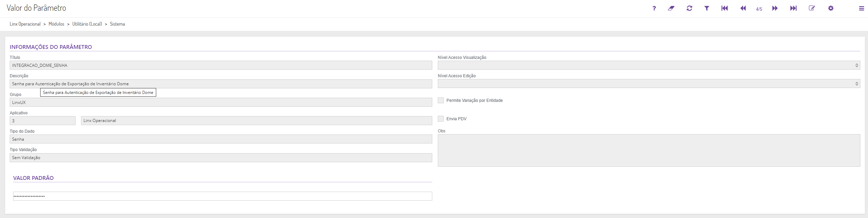
Task: Click the Sistema breadcrumb item
Action: tap(117, 24)
